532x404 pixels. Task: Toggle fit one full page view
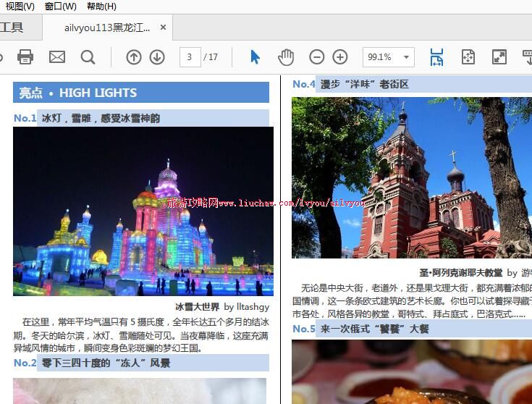click(468, 56)
